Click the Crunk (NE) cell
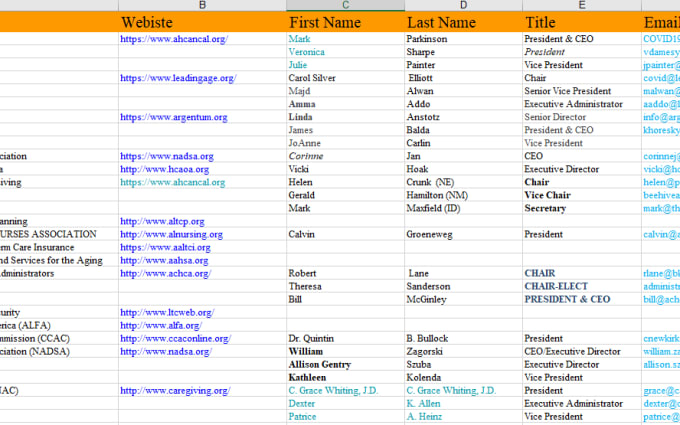The height and width of the screenshot is (425, 680). pos(464,182)
